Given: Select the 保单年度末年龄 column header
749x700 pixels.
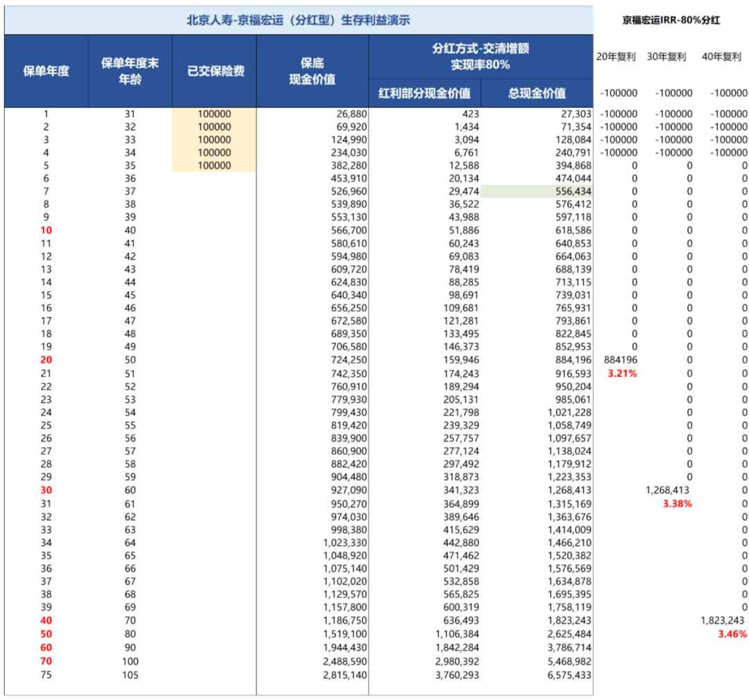Looking at the screenshot, I should [x=130, y=71].
